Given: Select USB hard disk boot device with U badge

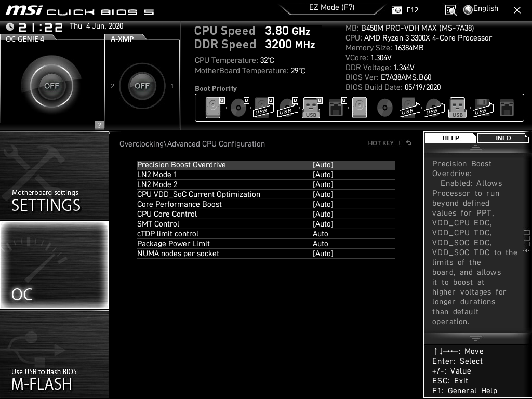Looking at the screenshot, I should coord(263,108).
